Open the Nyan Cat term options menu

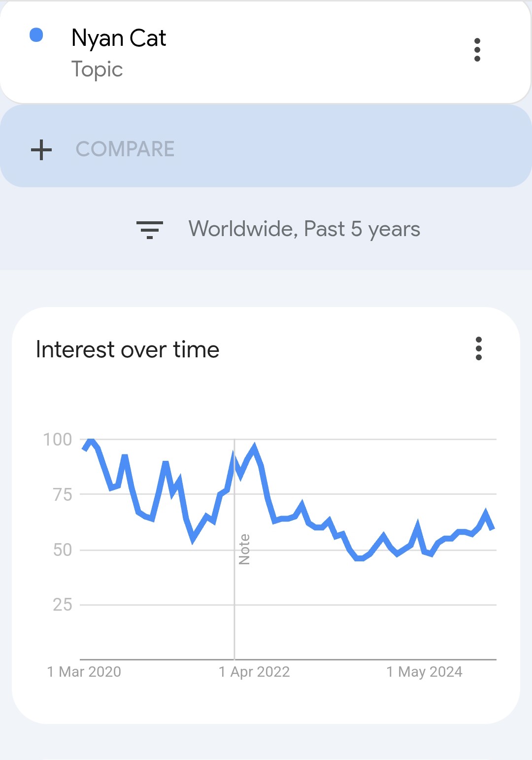477,50
